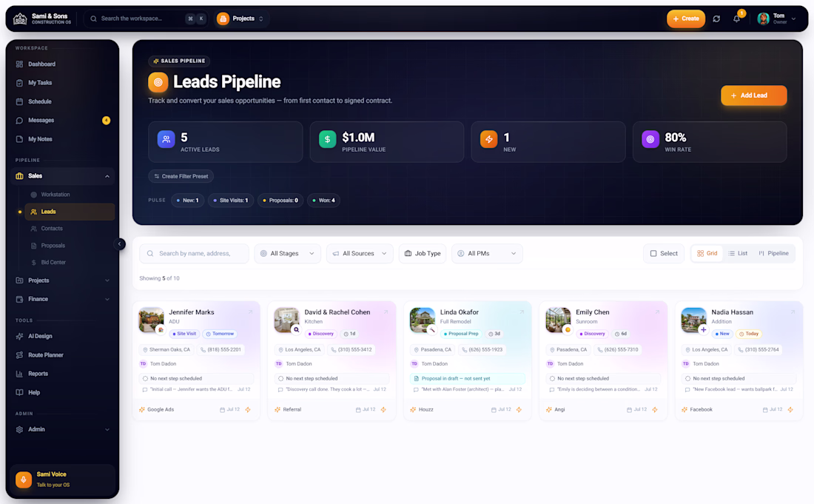
Task: Click David & Rachel Cohen kitchen thumbnail
Action: coord(286,320)
